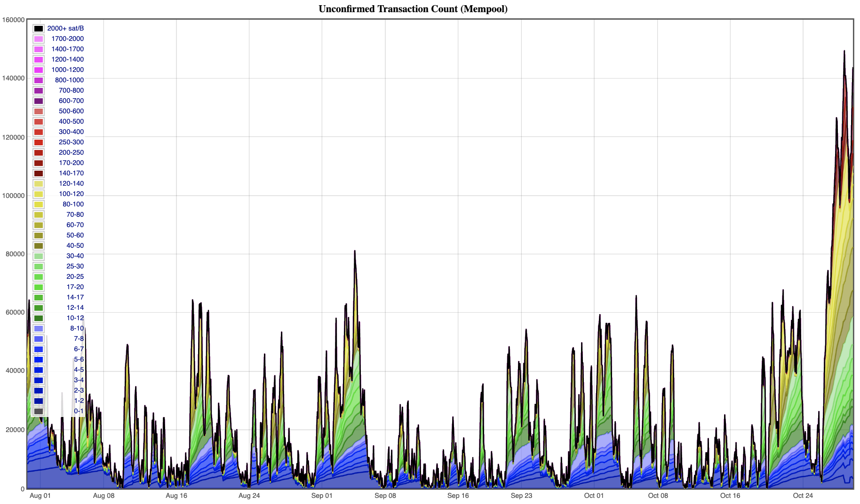Image resolution: width=860 pixels, height=504 pixels.
Task: Click the 20000 y-axis value
Action: [x=15, y=430]
